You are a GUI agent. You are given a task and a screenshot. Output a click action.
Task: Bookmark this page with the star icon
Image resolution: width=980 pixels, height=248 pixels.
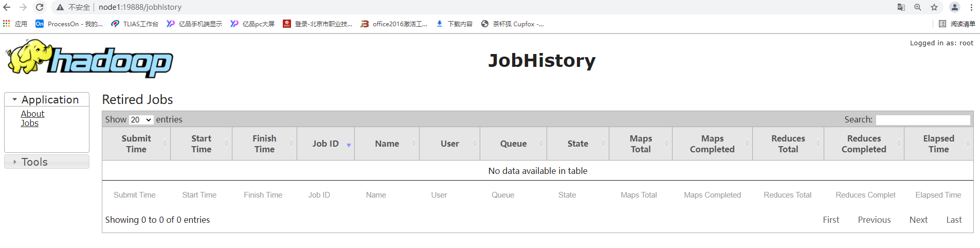pyautogui.click(x=934, y=7)
